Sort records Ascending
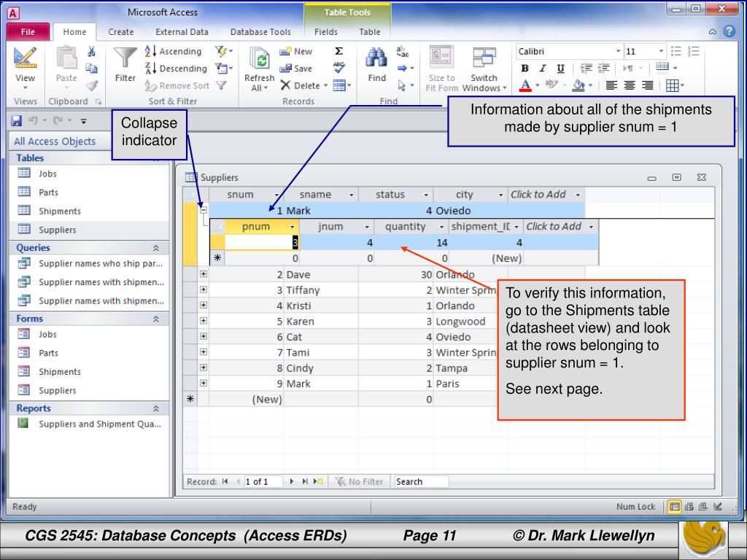Viewport: 747px width, 560px height. (174, 52)
